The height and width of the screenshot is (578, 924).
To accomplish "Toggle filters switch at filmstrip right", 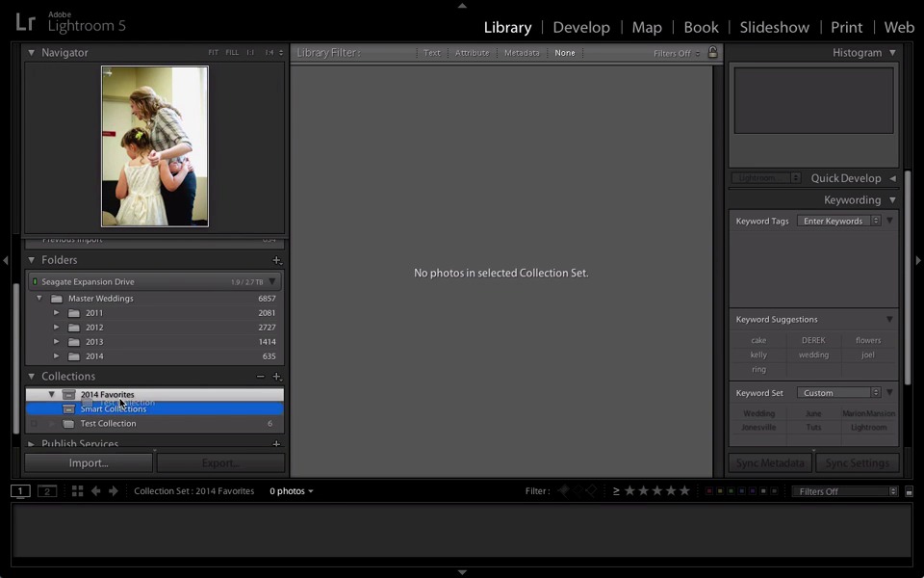I will [909, 491].
